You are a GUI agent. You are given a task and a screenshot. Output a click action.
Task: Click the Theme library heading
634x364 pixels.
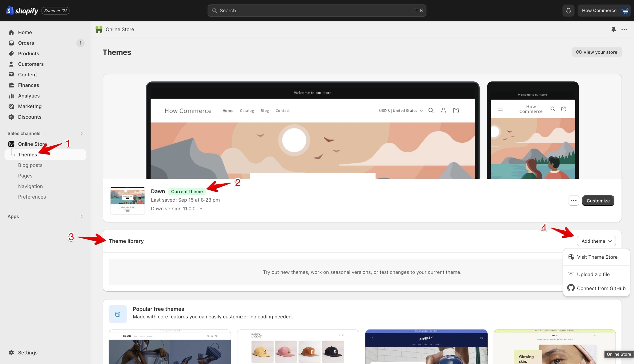coord(126,241)
